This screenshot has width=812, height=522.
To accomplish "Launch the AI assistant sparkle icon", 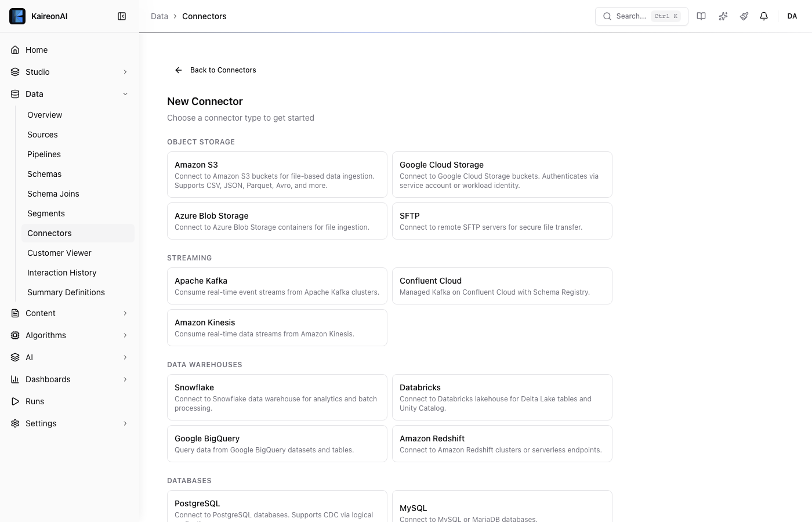I will (x=723, y=16).
